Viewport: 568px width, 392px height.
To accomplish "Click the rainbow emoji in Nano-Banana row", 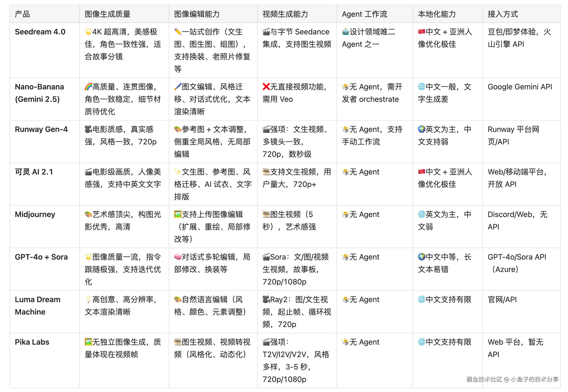I will [x=88, y=87].
